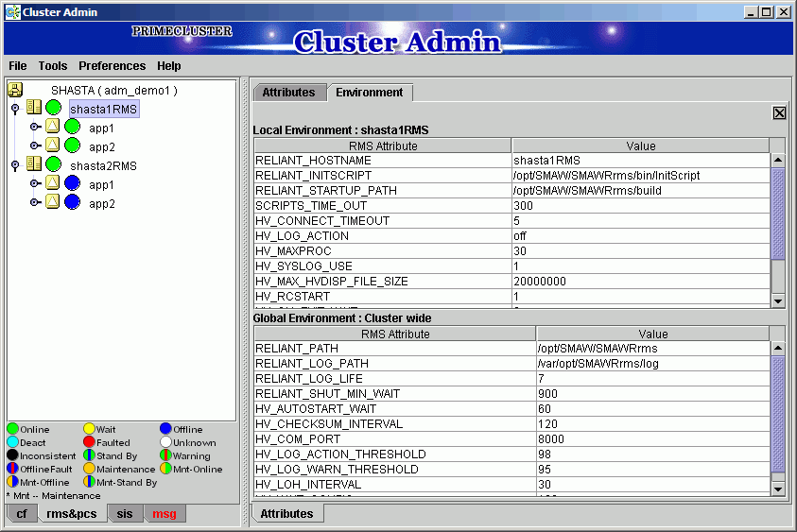Click the app1 triangle icon under shasta2RMS
The width and height of the screenshot is (797, 532).
(53, 182)
